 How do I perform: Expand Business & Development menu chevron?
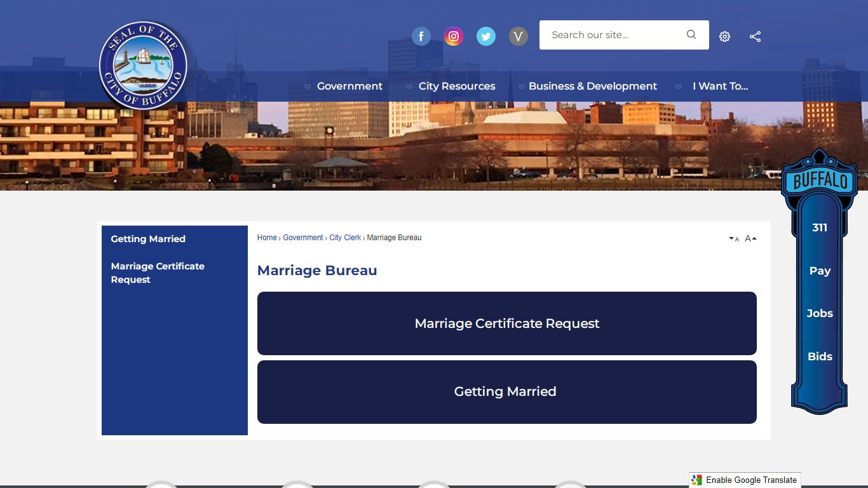(x=522, y=86)
